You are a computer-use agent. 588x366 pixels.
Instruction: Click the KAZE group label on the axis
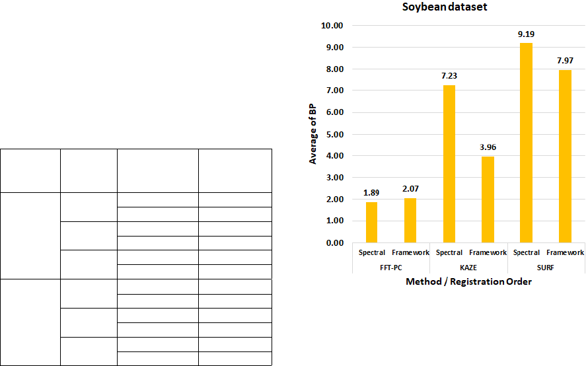pos(468,266)
